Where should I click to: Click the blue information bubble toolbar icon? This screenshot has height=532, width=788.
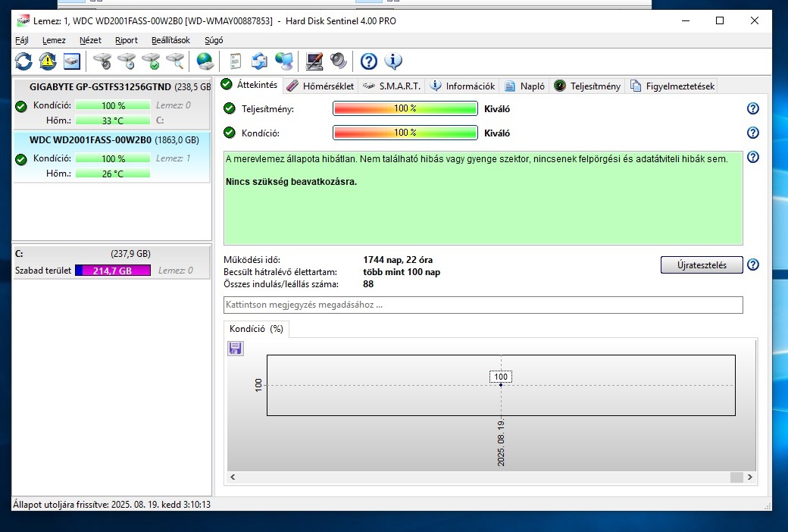click(x=393, y=61)
